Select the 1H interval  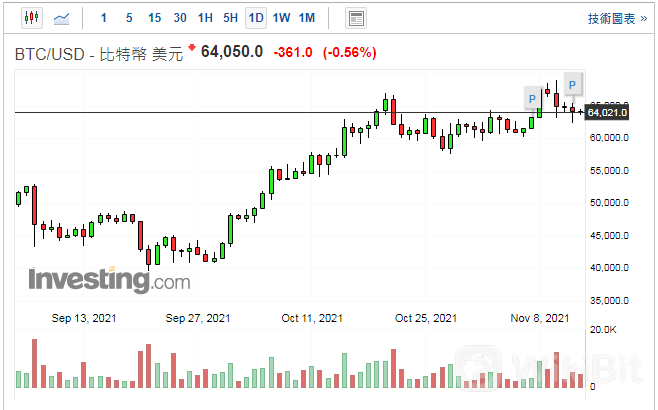[205, 18]
